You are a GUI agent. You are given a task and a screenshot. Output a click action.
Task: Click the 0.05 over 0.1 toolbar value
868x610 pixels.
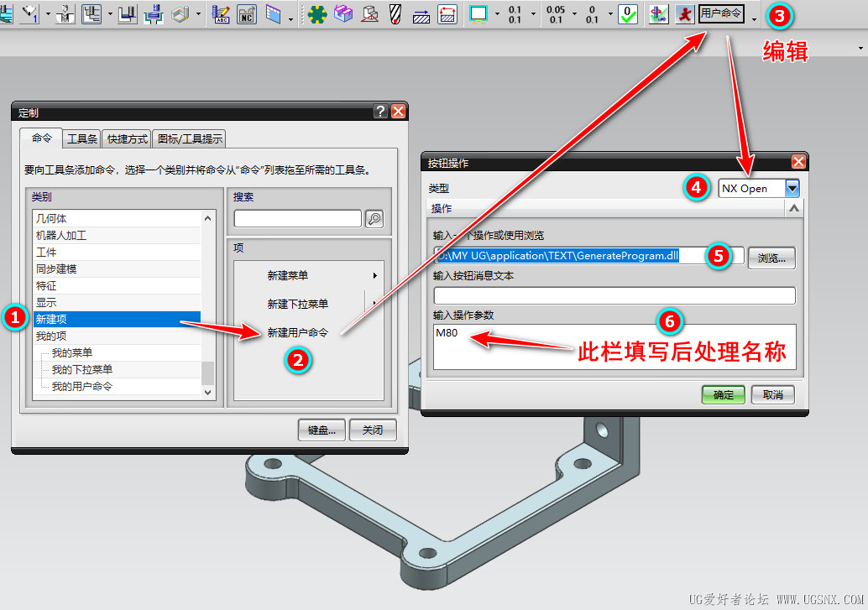coord(555,14)
